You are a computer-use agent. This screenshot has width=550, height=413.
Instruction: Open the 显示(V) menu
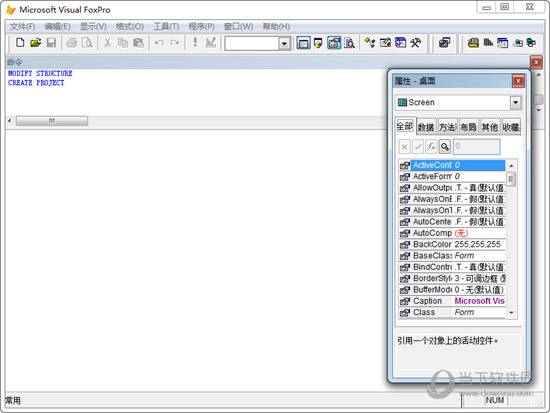coord(93,27)
